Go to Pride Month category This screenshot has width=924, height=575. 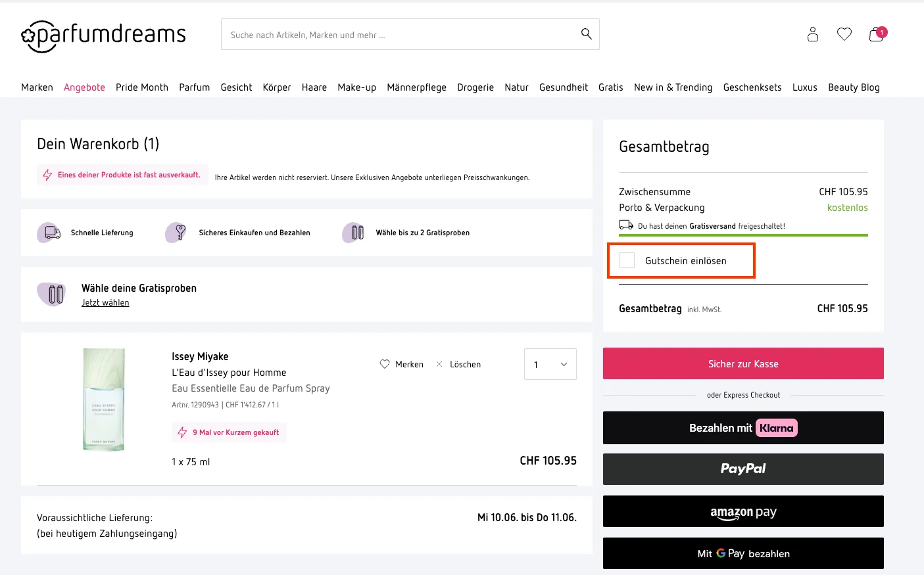[x=142, y=87]
